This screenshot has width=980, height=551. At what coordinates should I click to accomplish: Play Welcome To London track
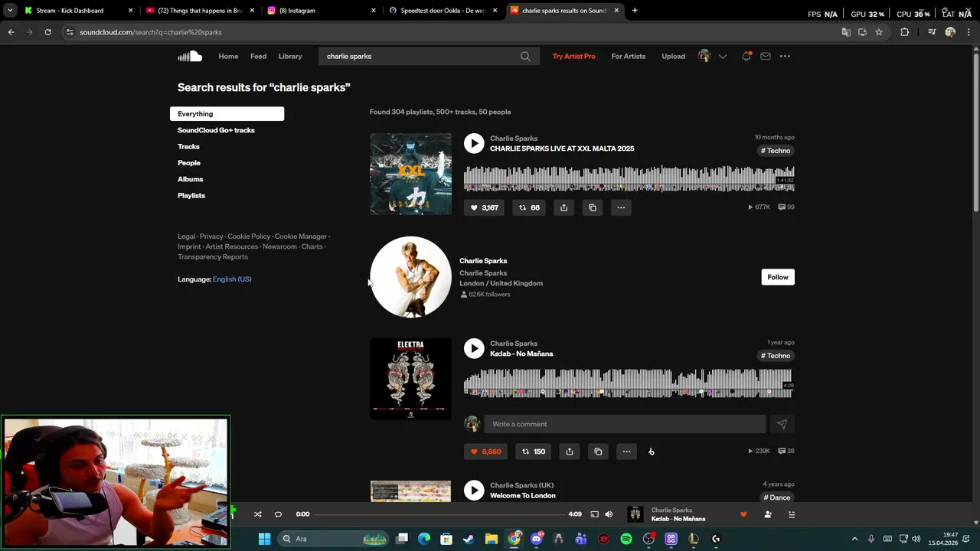[x=474, y=490]
